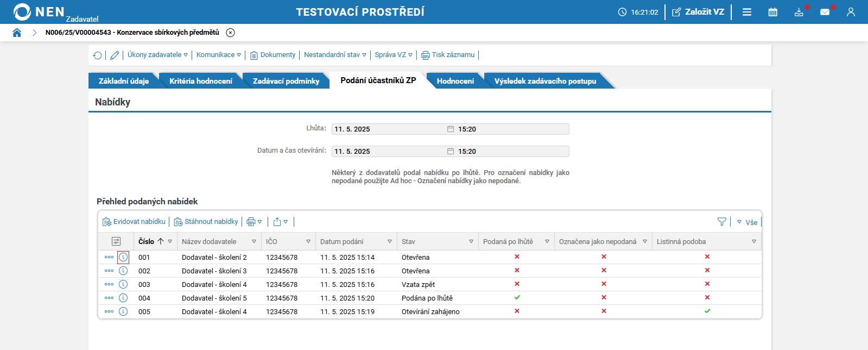
Task: Click the NEN logo
Action: pyautogui.click(x=39, y=12)
